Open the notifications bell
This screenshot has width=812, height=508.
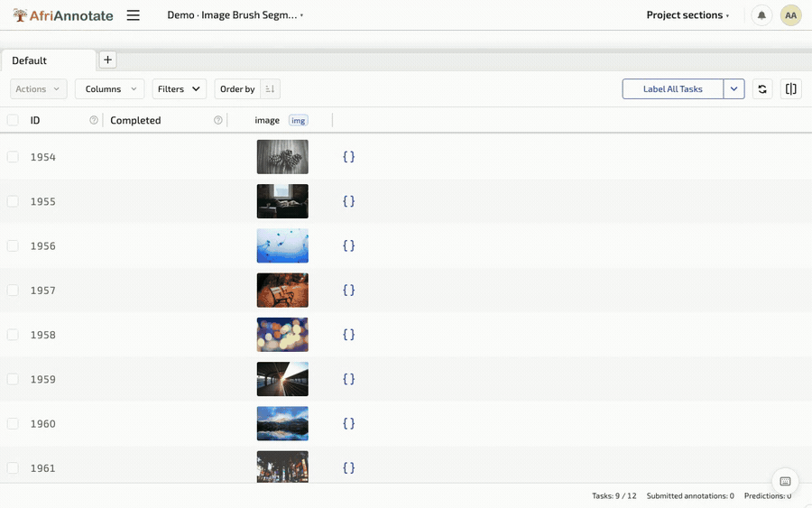click(761, 15)
